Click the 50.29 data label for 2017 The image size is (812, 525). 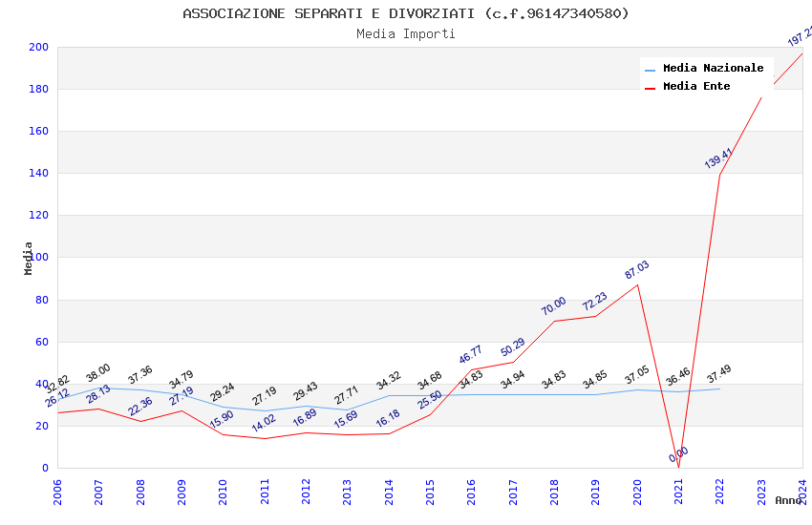point(513,347)
